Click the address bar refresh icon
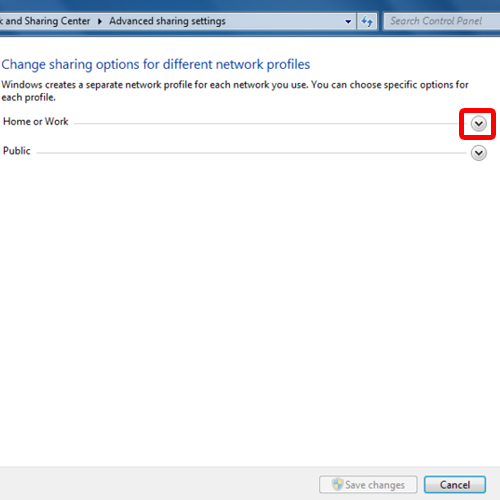 [367, 22]
